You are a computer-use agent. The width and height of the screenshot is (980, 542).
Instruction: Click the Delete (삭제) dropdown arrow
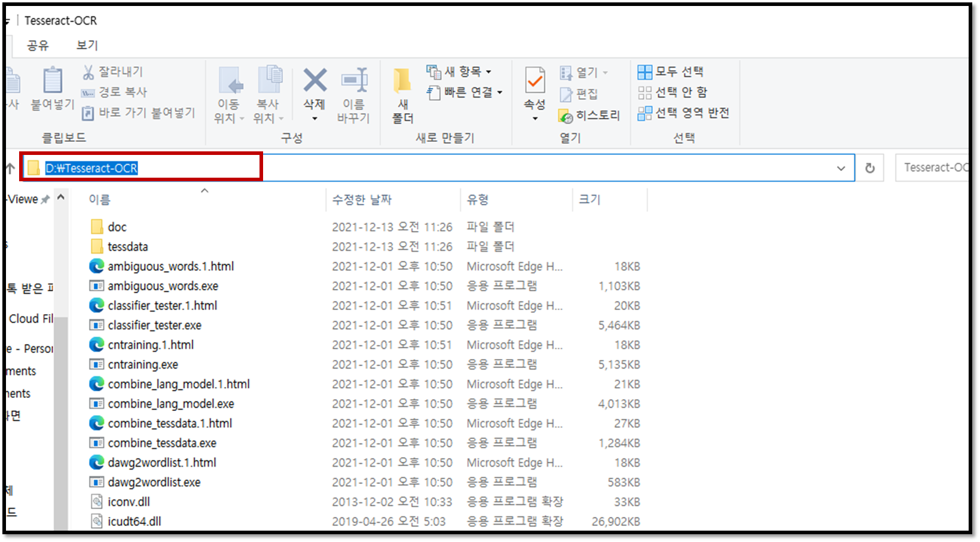[315, 118]
